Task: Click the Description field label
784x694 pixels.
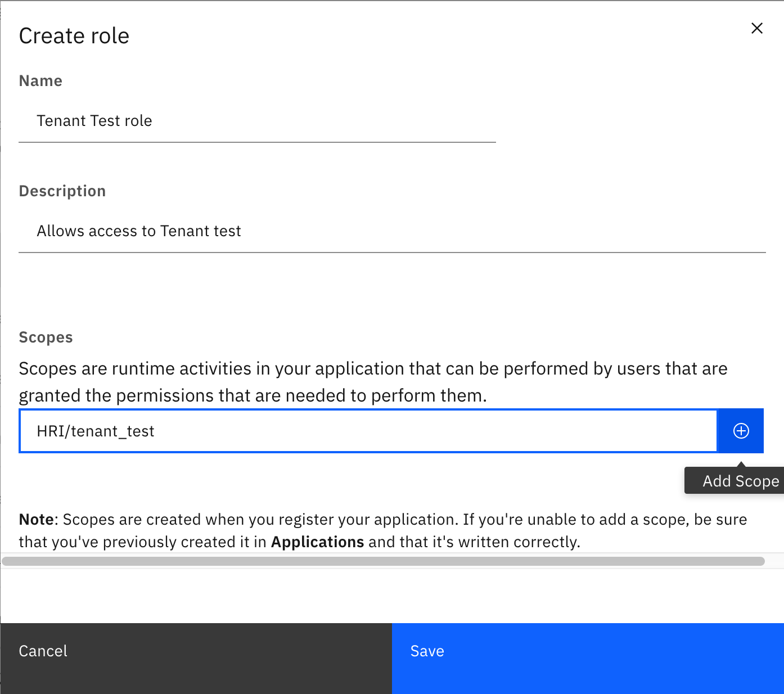Action: [x=62, y=191]
